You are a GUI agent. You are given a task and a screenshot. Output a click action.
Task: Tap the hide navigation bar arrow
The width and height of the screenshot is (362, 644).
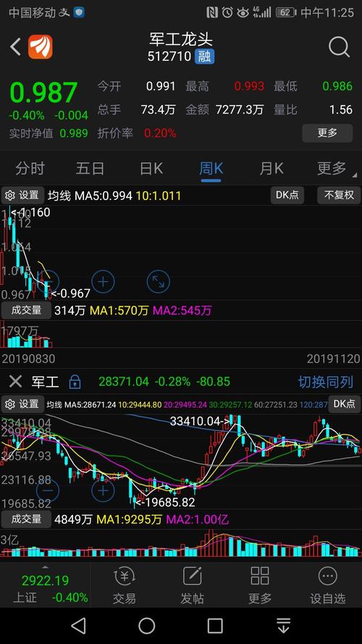coord(283,625)
